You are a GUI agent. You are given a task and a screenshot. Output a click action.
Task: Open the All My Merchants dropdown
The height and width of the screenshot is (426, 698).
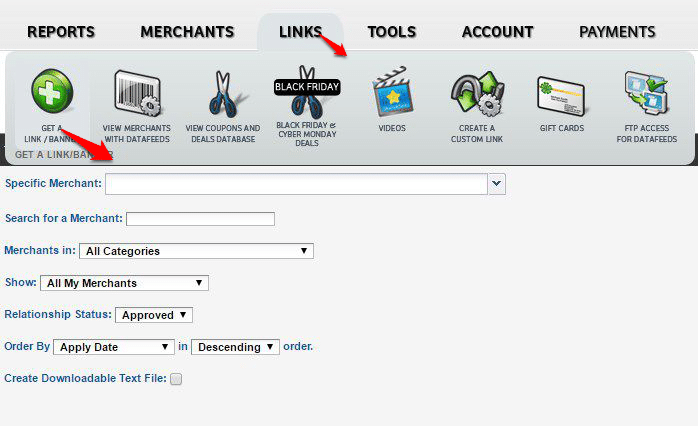point(124,283)
